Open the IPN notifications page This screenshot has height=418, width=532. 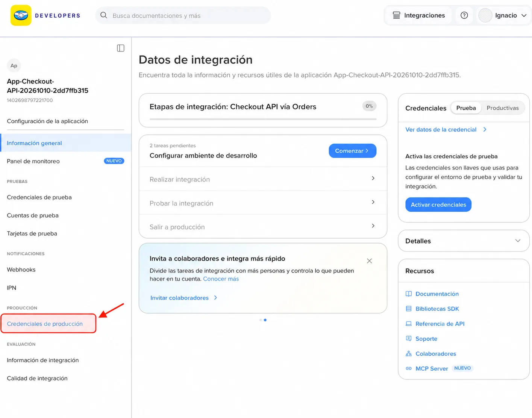(12, 288)
